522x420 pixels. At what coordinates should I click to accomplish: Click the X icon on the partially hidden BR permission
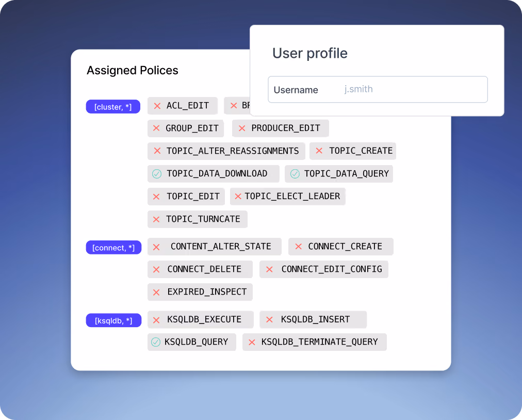[234, 106]
